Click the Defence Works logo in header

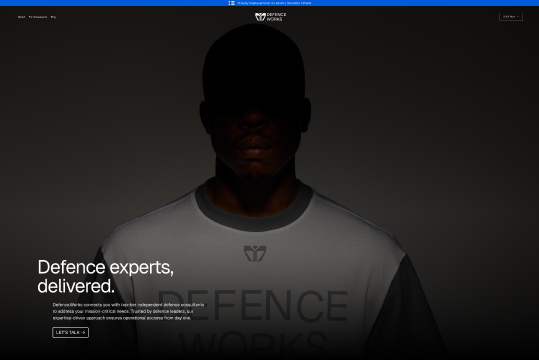[271, 17]
